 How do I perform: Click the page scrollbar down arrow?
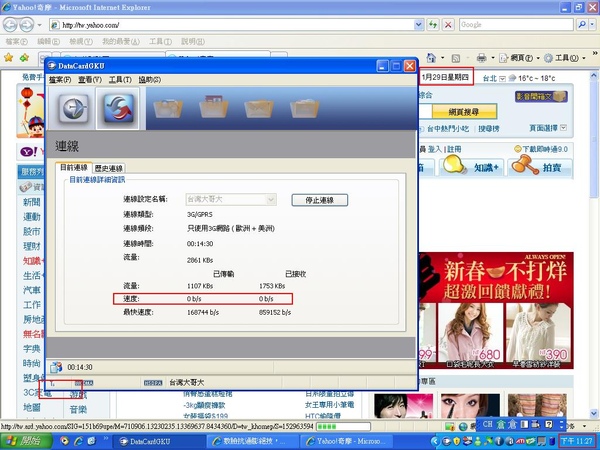point(593,414)
